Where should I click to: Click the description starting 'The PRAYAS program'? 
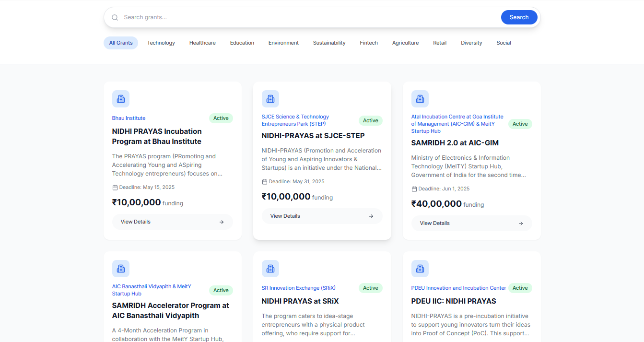tap(167, 165)
